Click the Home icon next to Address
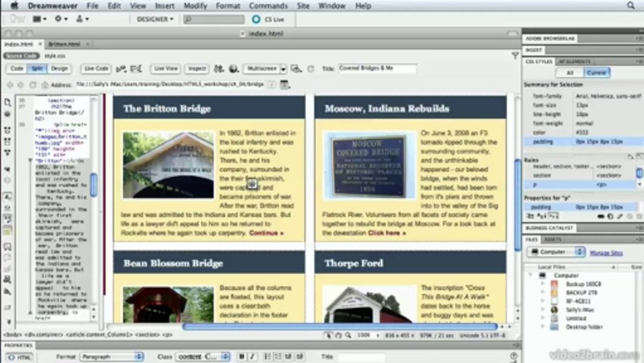 coord(45,85)
